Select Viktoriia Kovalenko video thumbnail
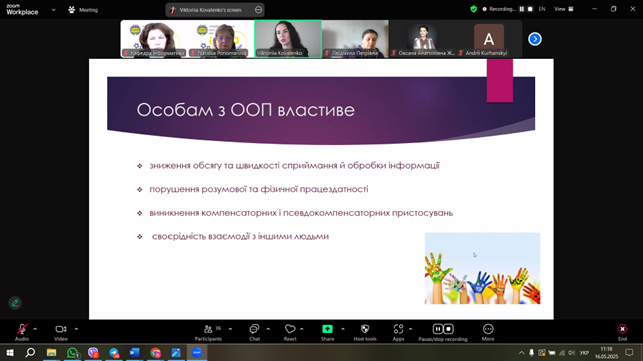Screen dimensions: 643x361 pyautogui.click(x=288, y=39)
